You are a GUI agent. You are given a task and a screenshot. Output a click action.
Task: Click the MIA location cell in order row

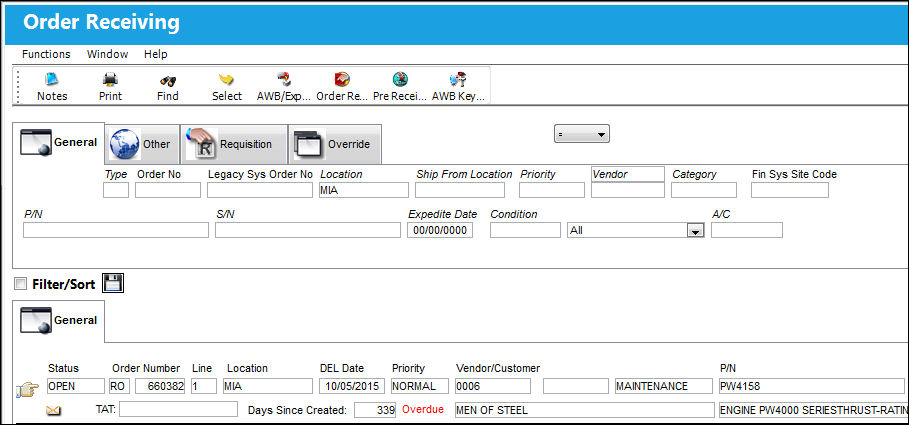pyautogui.click(x=268, y=386)
